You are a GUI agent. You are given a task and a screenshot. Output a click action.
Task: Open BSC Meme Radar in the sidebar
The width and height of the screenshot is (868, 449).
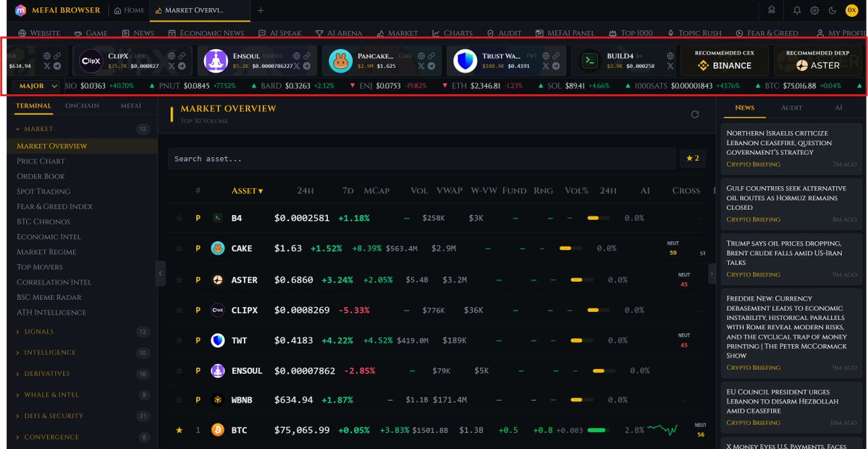click(49, 298)
